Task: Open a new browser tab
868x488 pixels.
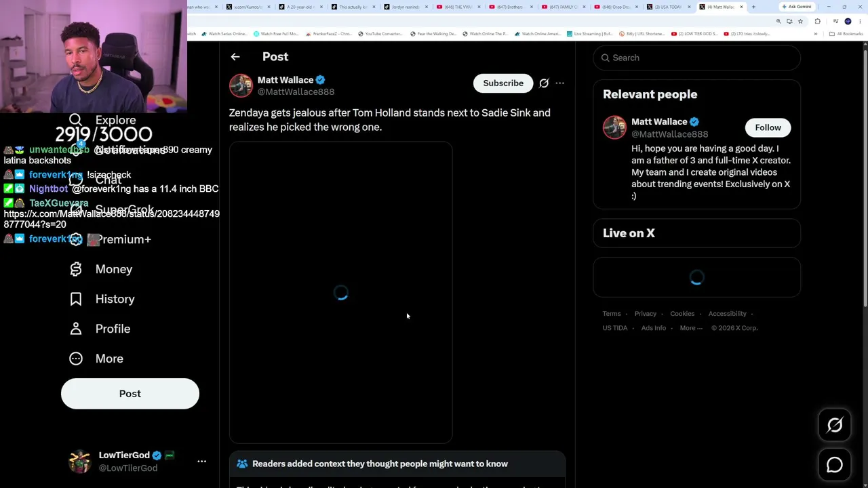Action: click(753, 7)
